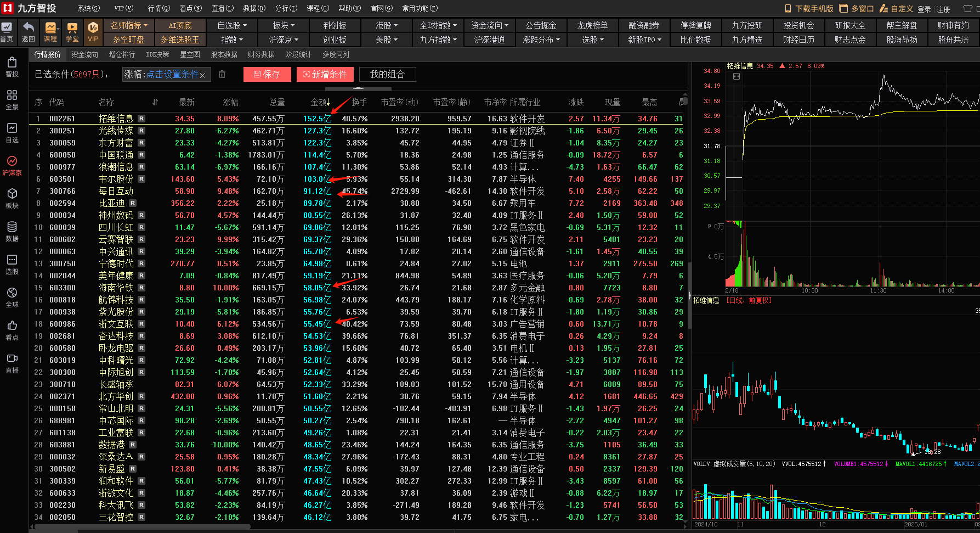Screen dimensions: 980x533
Task: Open 沪深京 in the left sidebar
Action: tap(12, 165)
